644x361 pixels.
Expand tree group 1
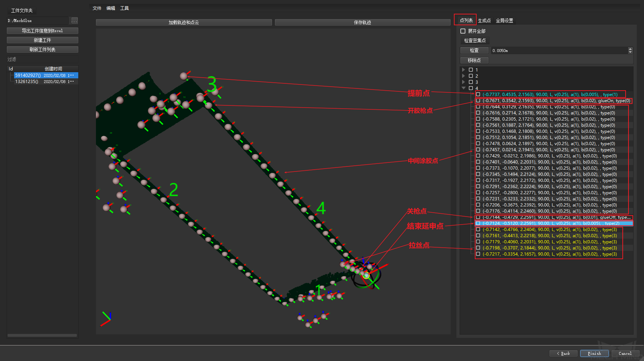(464, 70)
